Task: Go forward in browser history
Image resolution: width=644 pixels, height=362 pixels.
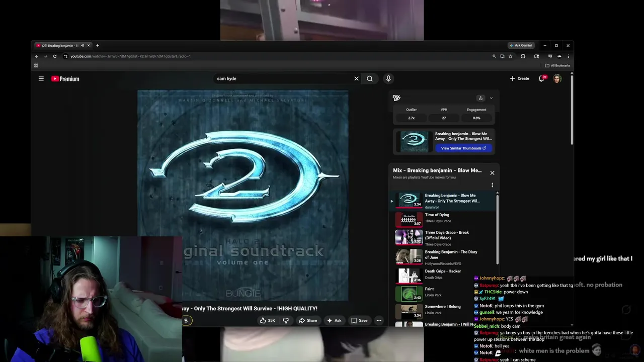Action: (x=46, y=56)
